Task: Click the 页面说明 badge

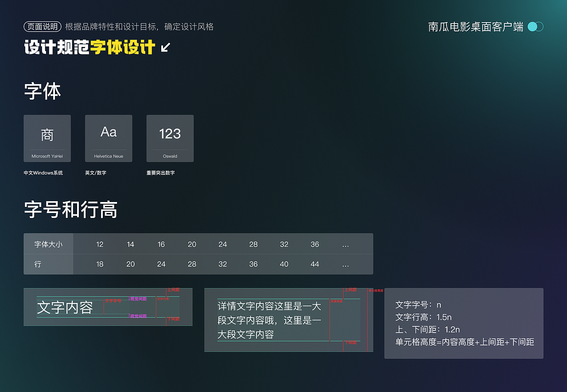Action: coord(43,27)
